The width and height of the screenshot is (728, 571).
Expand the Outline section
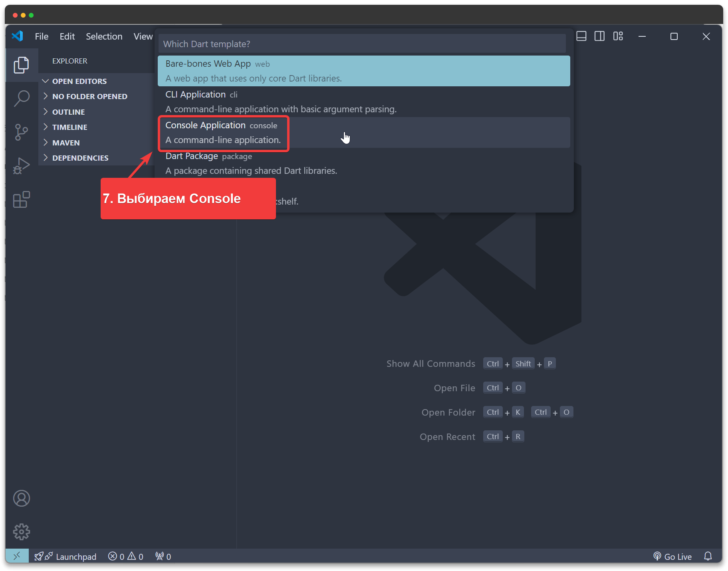[68, 112]
